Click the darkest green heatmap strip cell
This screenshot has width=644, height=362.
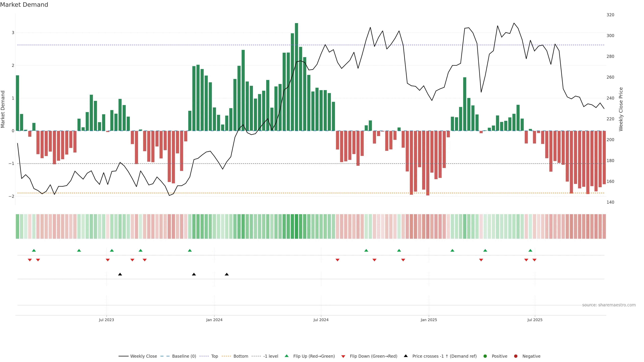coord(297,226)
